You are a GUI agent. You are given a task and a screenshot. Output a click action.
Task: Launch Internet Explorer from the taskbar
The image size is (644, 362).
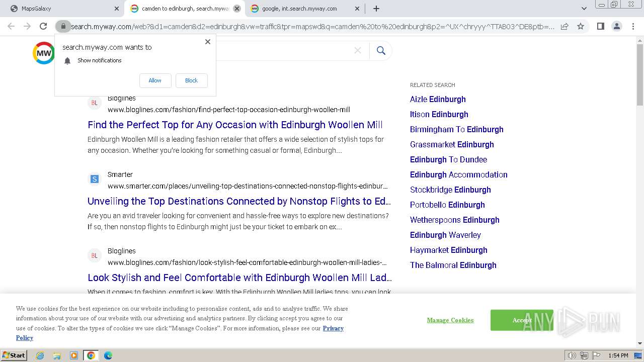[x=40, y=355]
